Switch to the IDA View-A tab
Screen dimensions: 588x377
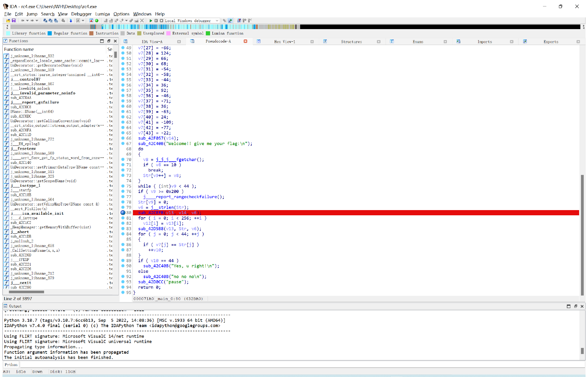click(x=152, y=42)
